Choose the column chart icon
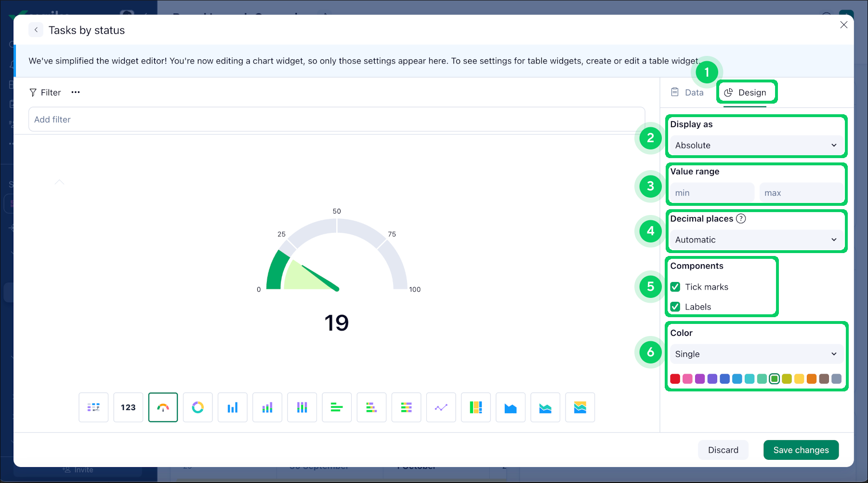868x483 pixels. coord(232,407)
